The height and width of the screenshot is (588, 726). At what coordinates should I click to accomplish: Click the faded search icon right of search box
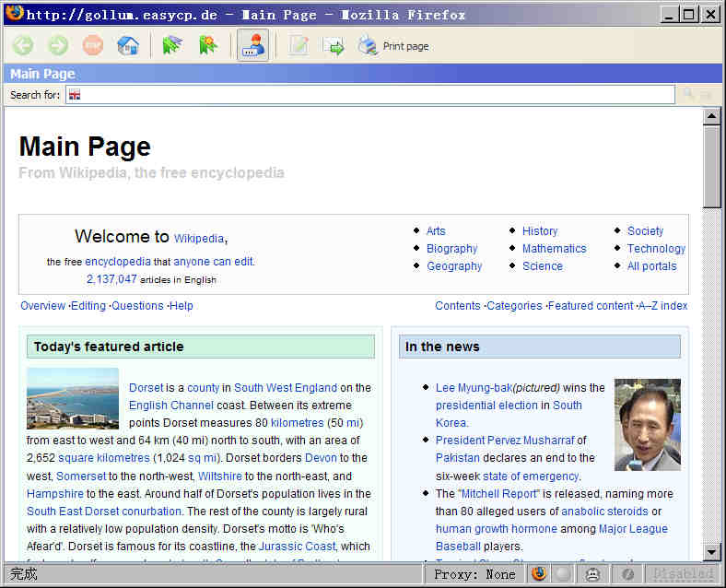(689, 94)
